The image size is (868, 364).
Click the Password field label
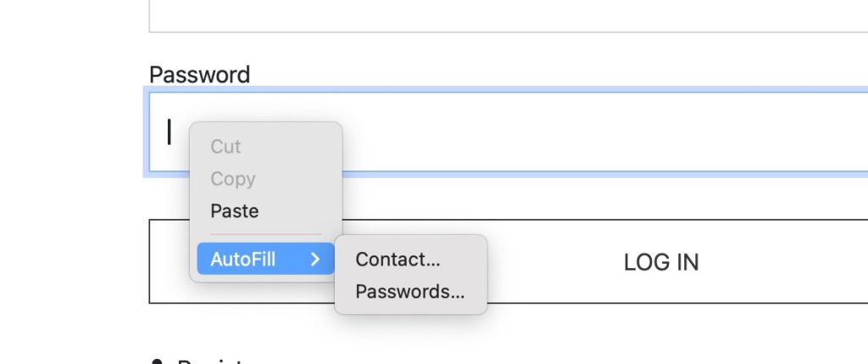(199, 75)
